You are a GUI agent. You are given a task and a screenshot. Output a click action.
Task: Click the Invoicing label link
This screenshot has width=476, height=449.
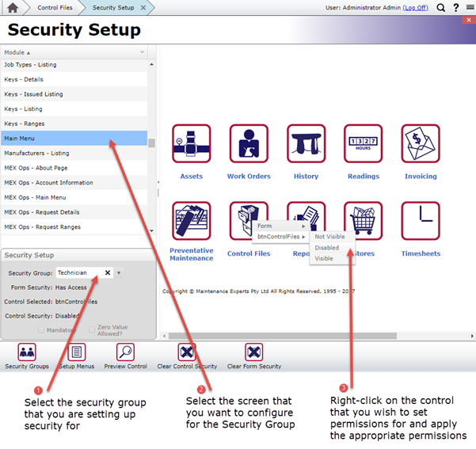(421, 176)
